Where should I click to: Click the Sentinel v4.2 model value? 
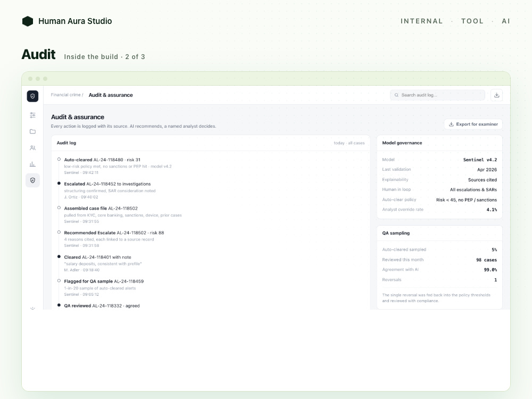click(480, 160)
